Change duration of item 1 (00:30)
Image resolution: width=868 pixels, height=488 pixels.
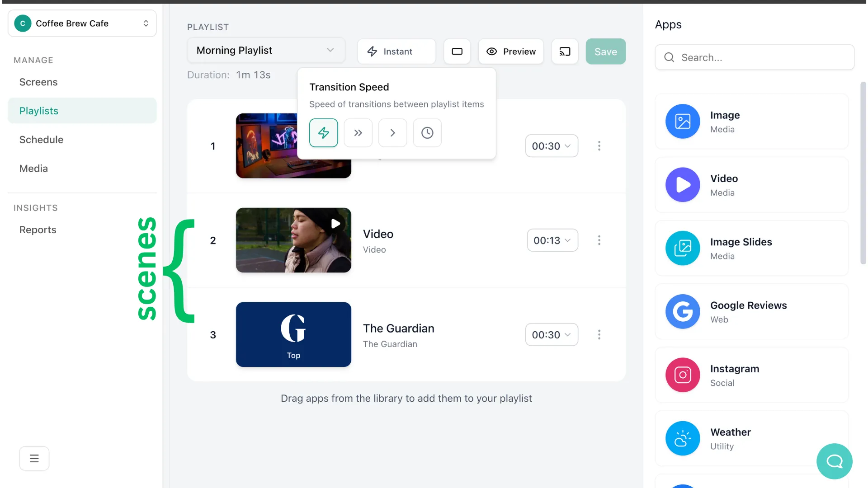pyautogui.click(x=552, y=146)
